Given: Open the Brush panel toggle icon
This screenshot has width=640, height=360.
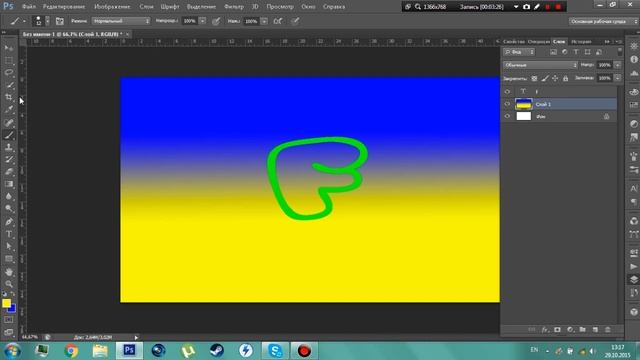Looking at the screenshot, I should 60,21.
